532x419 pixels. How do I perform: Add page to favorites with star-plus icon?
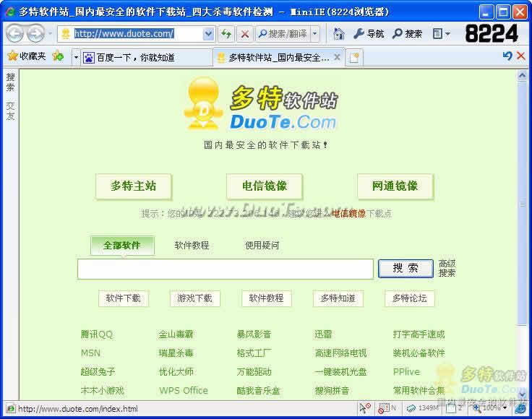[58, 56]
